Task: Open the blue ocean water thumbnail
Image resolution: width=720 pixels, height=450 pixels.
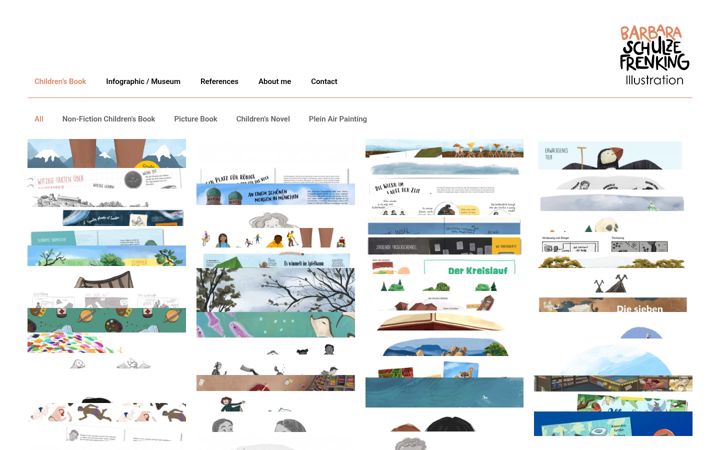Action: point(444,392)
